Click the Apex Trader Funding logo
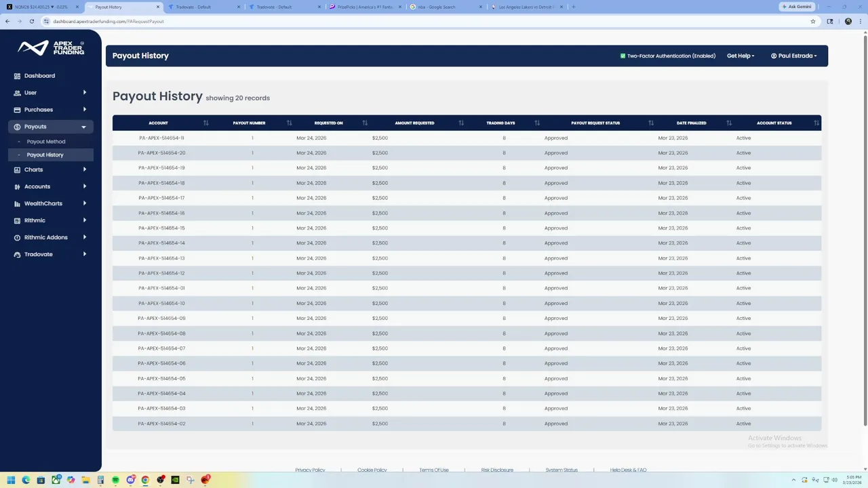The image size is (868, 488). point(51,47)
